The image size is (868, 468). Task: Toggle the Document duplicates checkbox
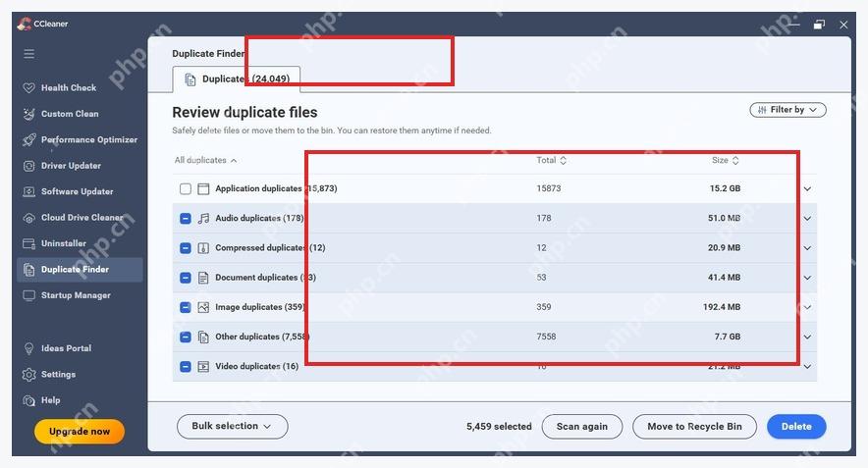(x=186, y=278)
